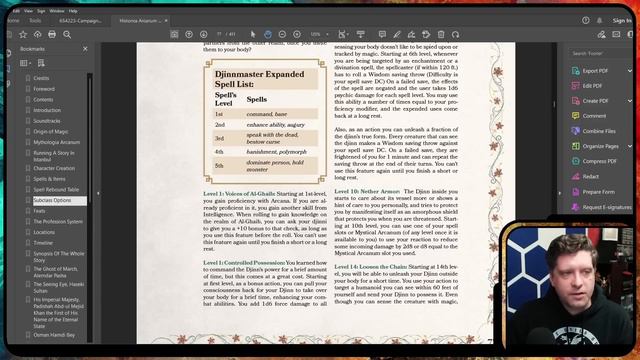
Task: Close the Historica Arcanum document tab
Action: 166,20
